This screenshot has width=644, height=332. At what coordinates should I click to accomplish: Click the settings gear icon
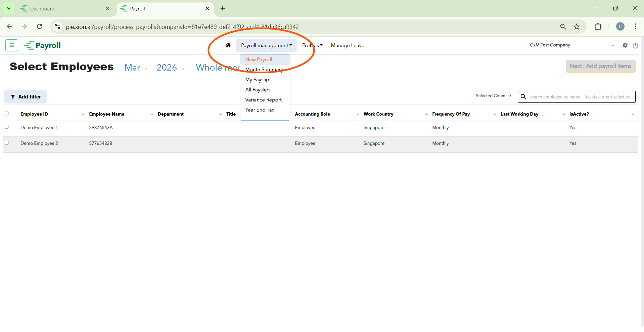pyautogui.click(x=625, y=45)
